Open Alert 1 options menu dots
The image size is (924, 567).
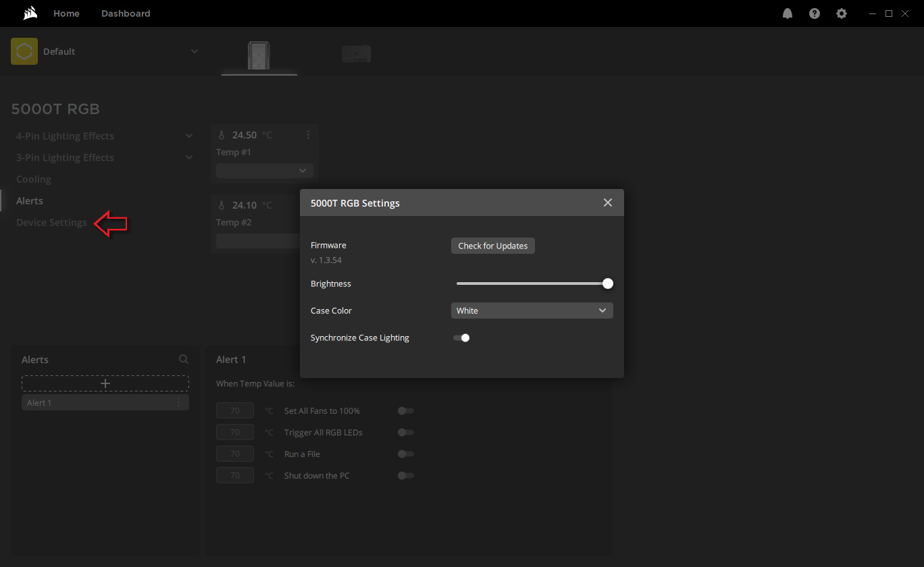tap(179, 402)
